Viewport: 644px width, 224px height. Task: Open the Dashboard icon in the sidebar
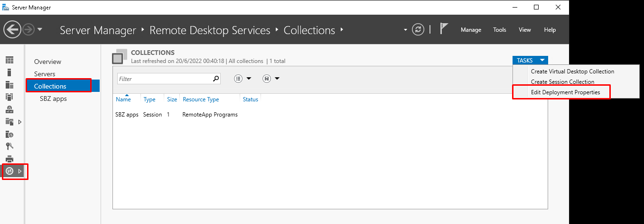(x=9, y=60)
